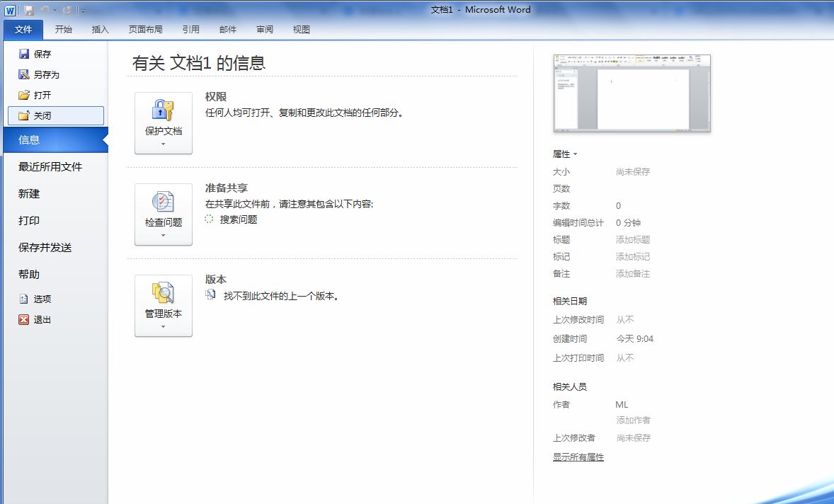Click the 退出 label in the sidebar

42,320
